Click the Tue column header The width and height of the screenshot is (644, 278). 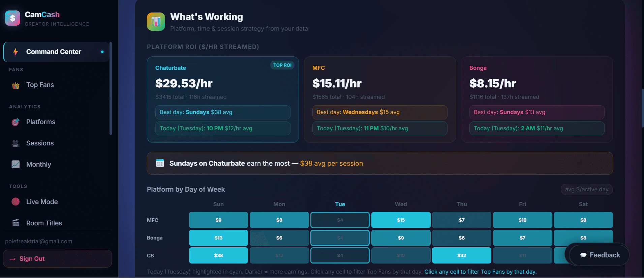pos(340,204)
